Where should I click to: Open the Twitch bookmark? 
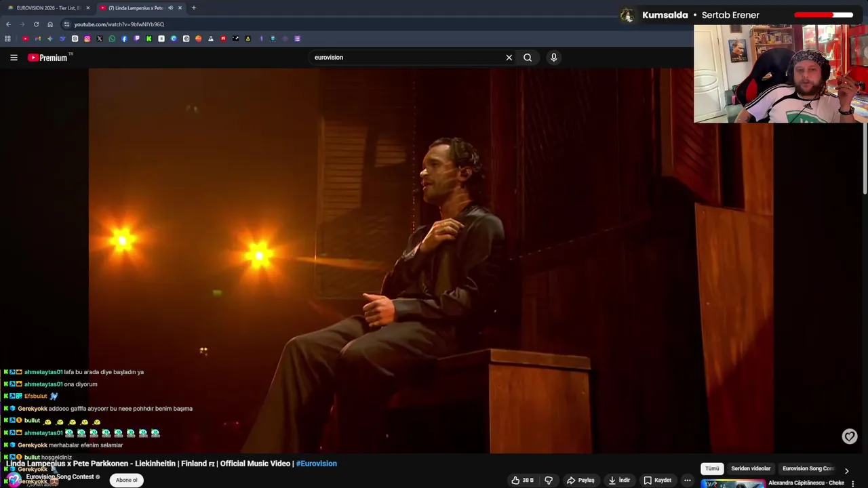tap(136, 39)
